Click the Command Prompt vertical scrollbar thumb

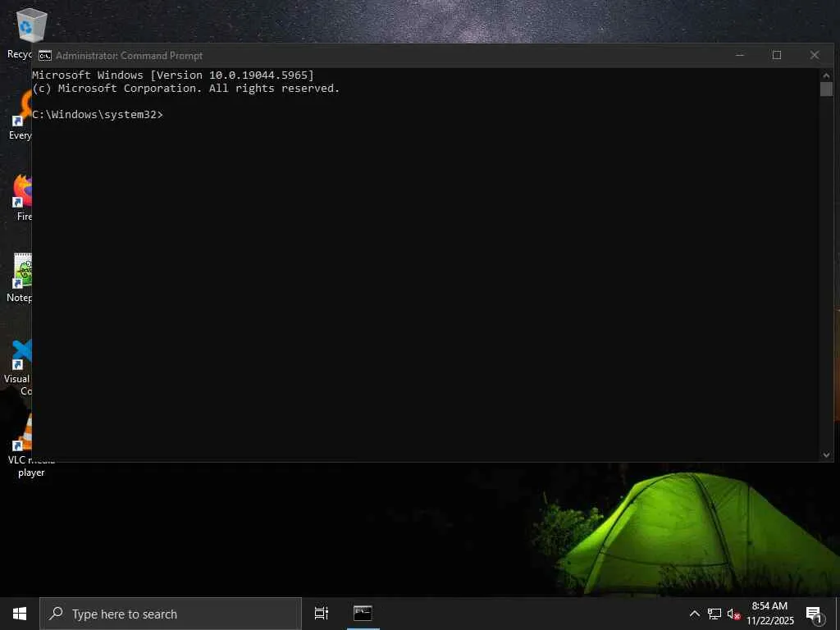826,89
